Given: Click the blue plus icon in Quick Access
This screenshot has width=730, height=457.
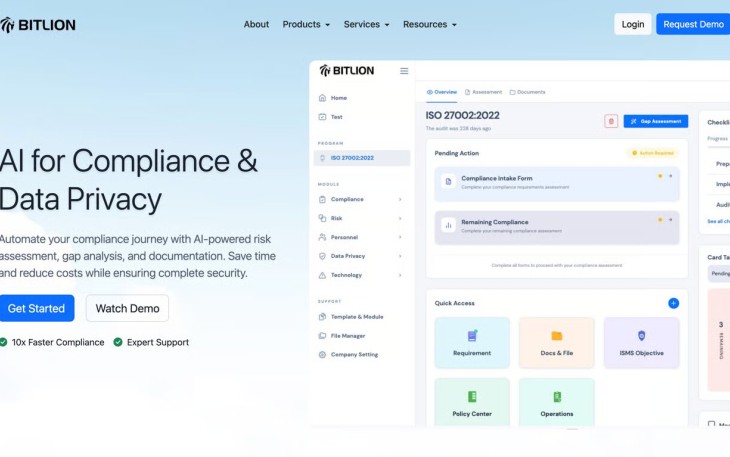Looking at the screenshot, I should 673,303.
